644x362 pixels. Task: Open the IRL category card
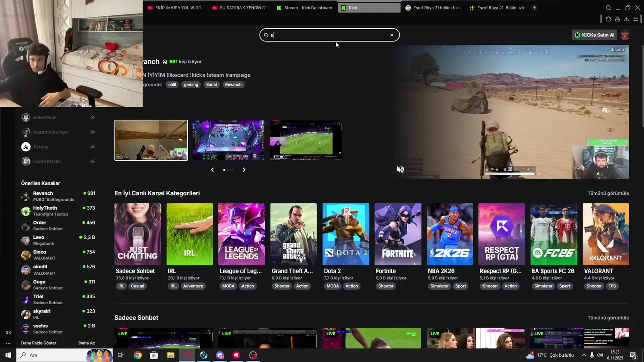click(x=190, y=234)
